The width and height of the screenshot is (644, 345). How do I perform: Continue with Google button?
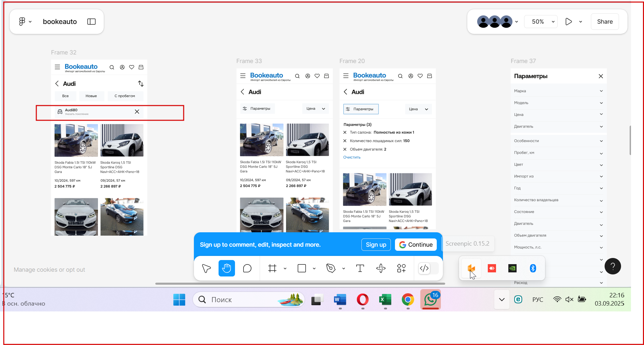416,245
